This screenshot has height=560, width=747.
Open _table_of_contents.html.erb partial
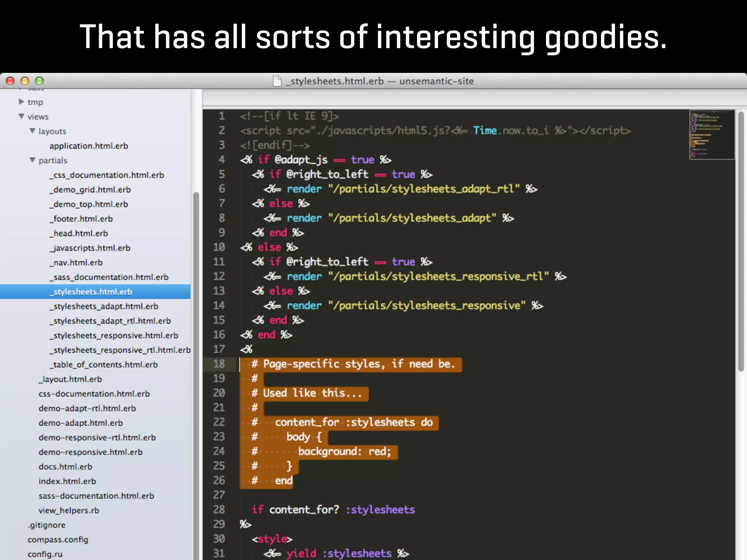(x=104, y=365)
